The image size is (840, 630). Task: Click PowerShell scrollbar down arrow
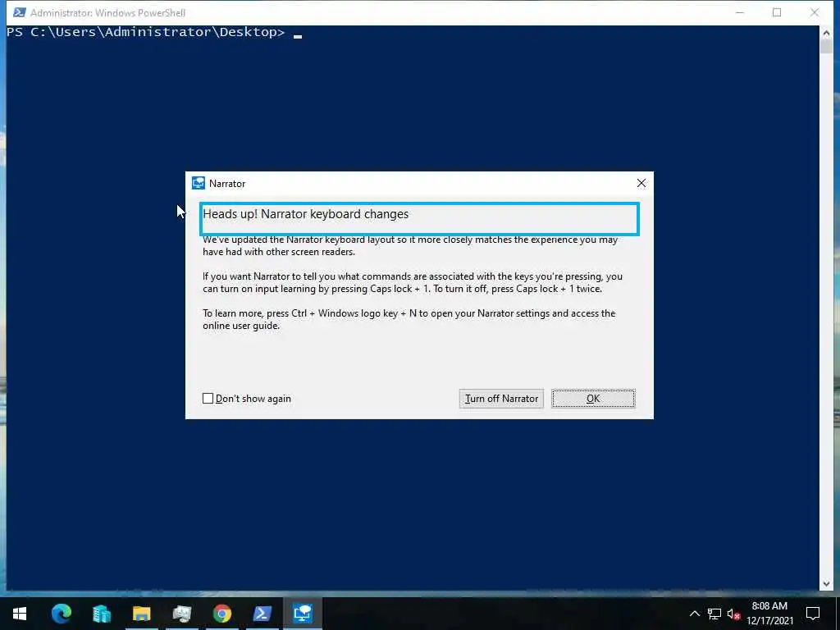click(x=825, y=584)
